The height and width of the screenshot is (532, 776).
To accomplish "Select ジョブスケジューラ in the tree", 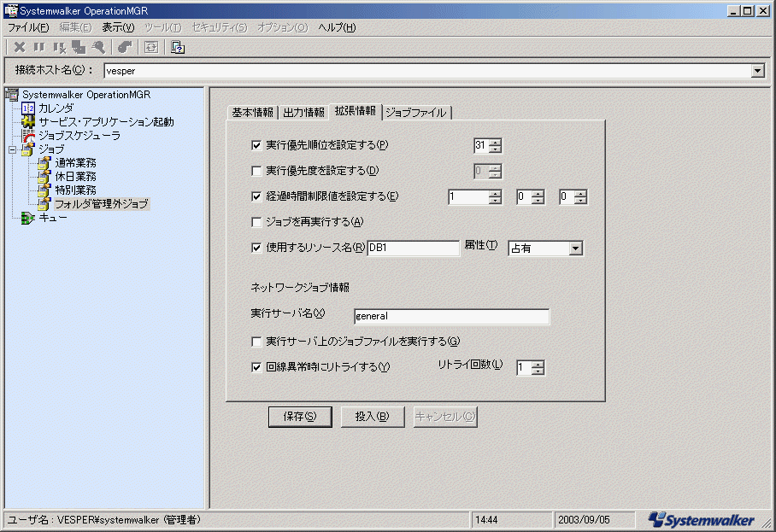I will click(79, 136).
